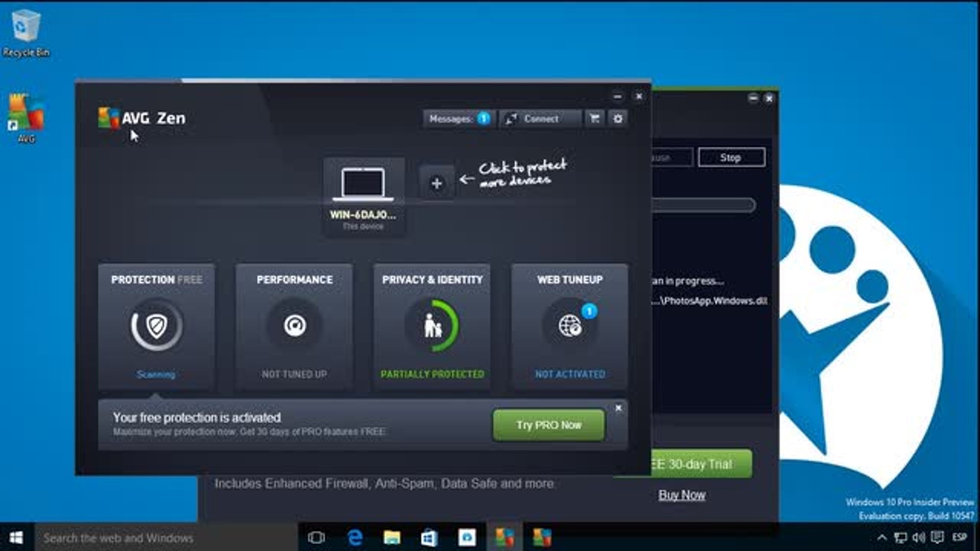Viewport: 980px width, 551px height.
Task: Stop the scan in progress
Action: coord(731,158)
